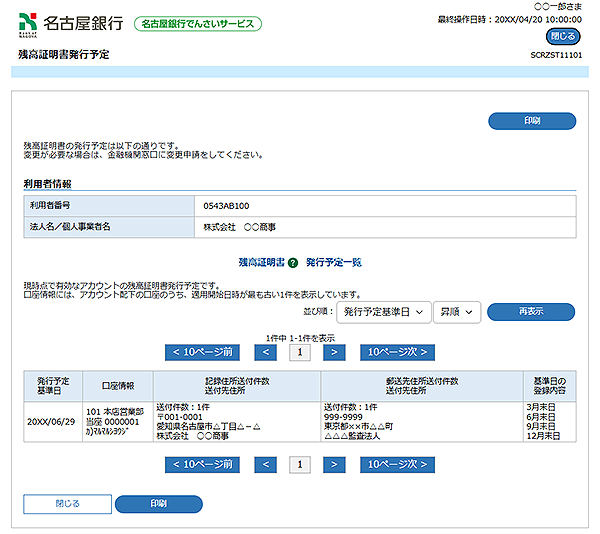Click the Nagoya Bank logo

[71, 22]
